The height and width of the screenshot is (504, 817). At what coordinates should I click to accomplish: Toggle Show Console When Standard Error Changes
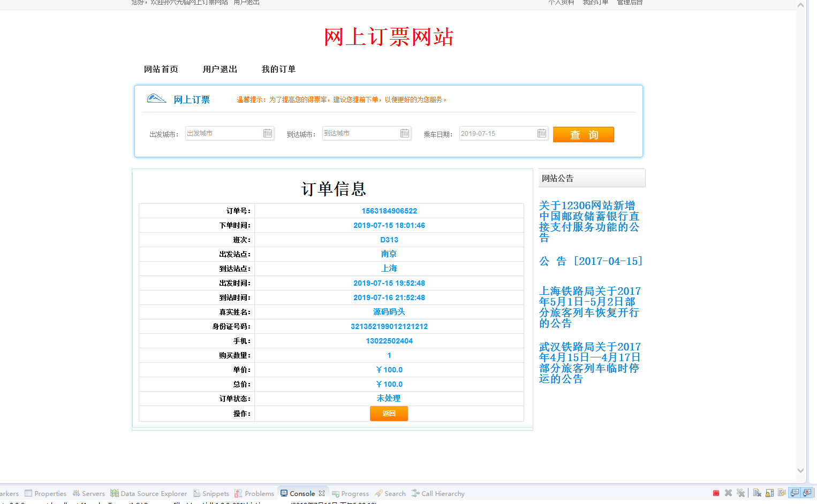(805, 493)
